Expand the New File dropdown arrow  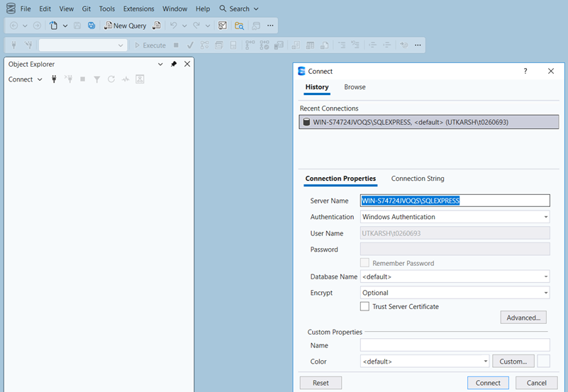pos(65,26)
